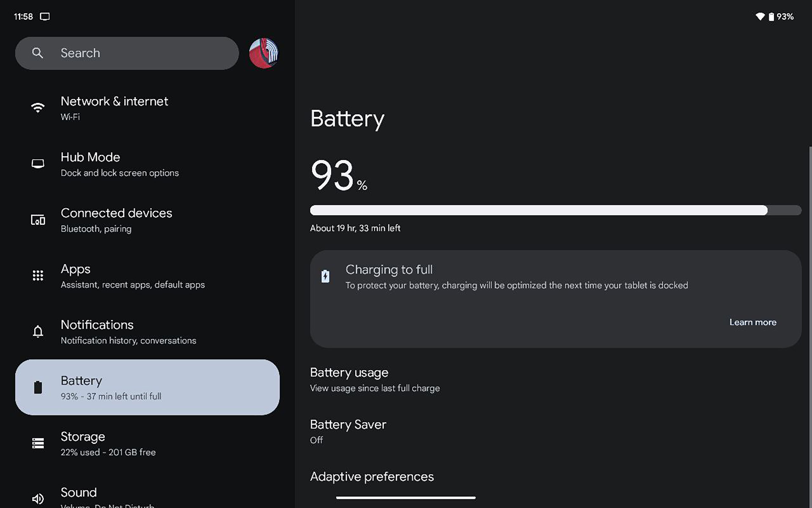
Task: Click the Notifications bell icon
Action: pos(37,332)
